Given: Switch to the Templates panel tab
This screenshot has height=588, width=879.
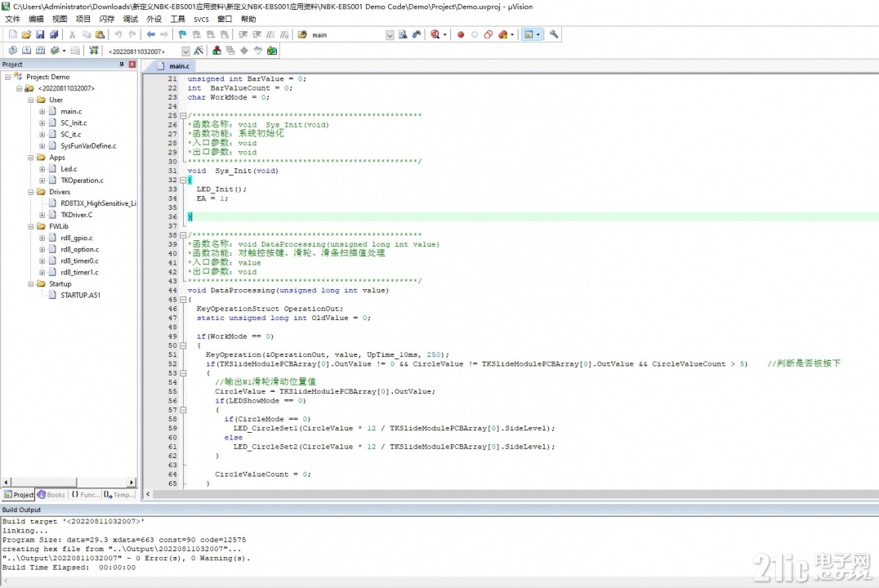Looking at the screenshot, I should [119, 495].
